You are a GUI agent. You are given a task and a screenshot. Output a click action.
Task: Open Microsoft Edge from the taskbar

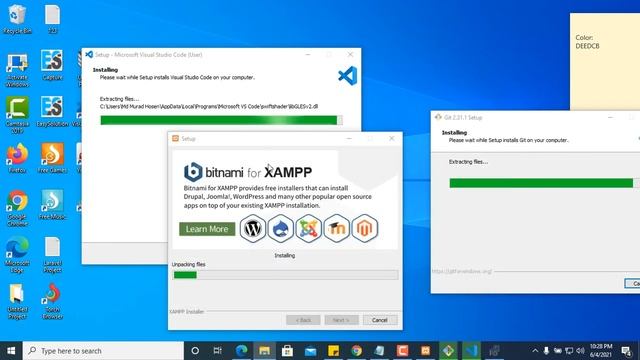(x=241, y=351)
